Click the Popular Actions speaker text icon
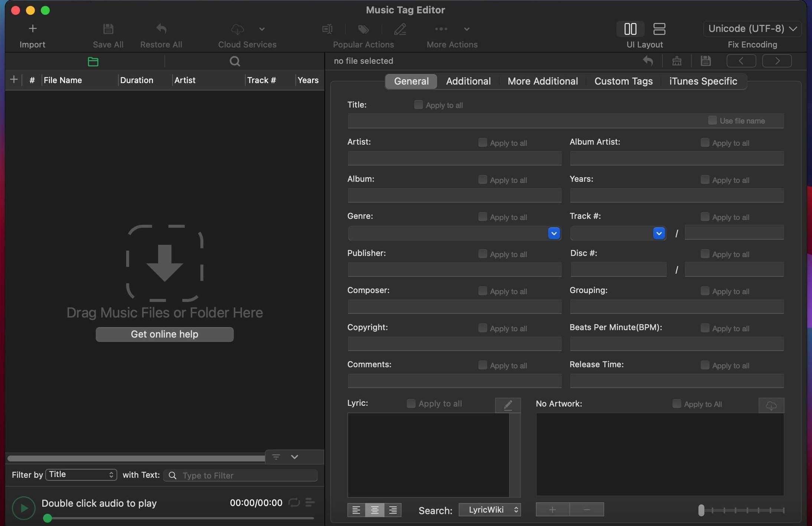 pyautogui.click(x=327, y=29)
